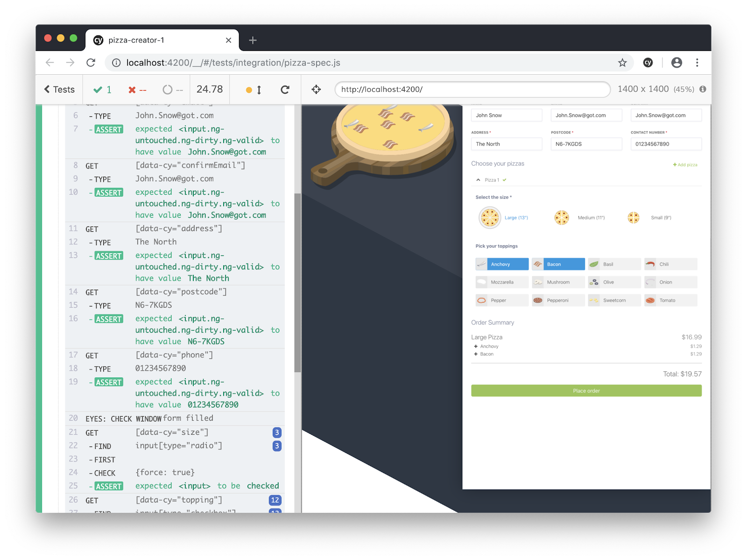Click the green passed-tests checkmark counter

[x=101, y=89]
